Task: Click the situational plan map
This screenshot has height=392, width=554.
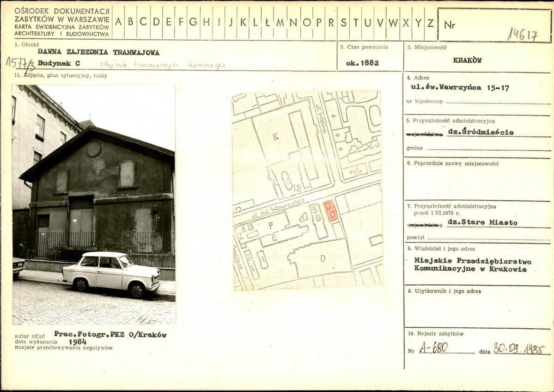Action: (x=307, y=190)
